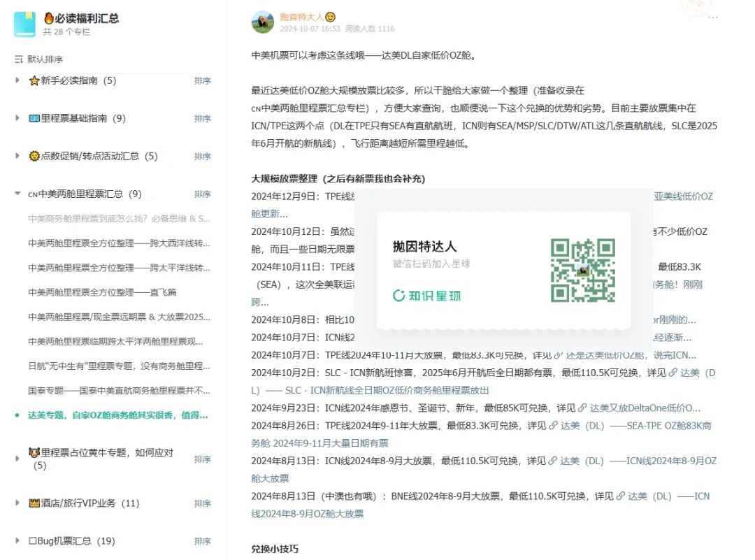Click the 共 28 个专栏 count text
This screenshot has width=755, height=560.
tap(66, 31)
